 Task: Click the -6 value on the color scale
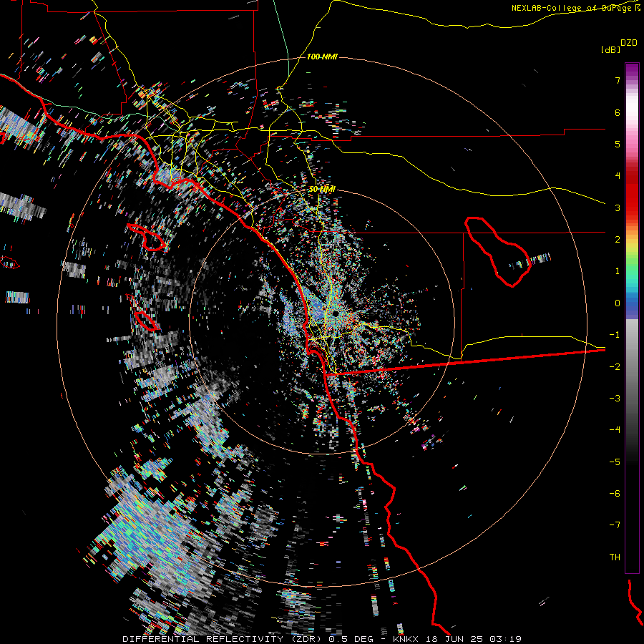tap(615, 494)
